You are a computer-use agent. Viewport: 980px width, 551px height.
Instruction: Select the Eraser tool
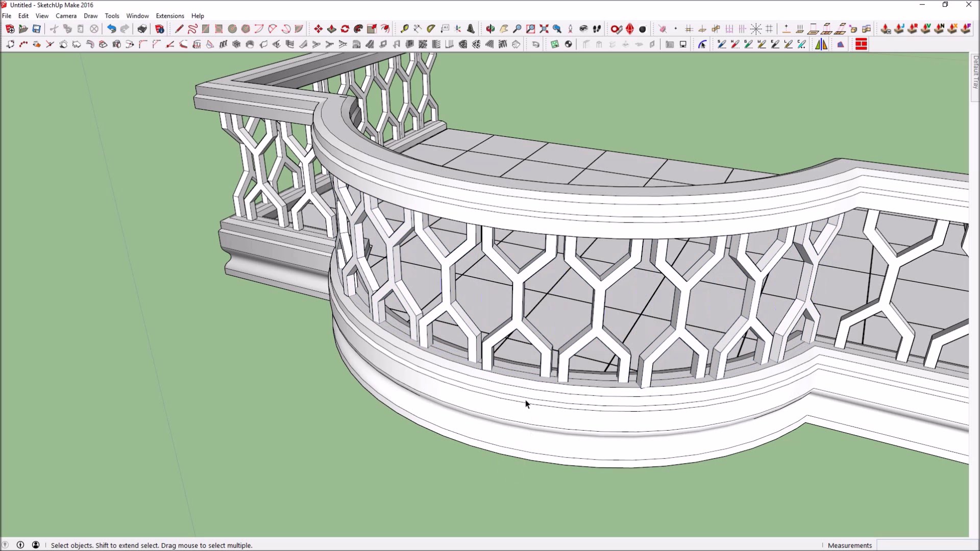click(x=662, y=29)
